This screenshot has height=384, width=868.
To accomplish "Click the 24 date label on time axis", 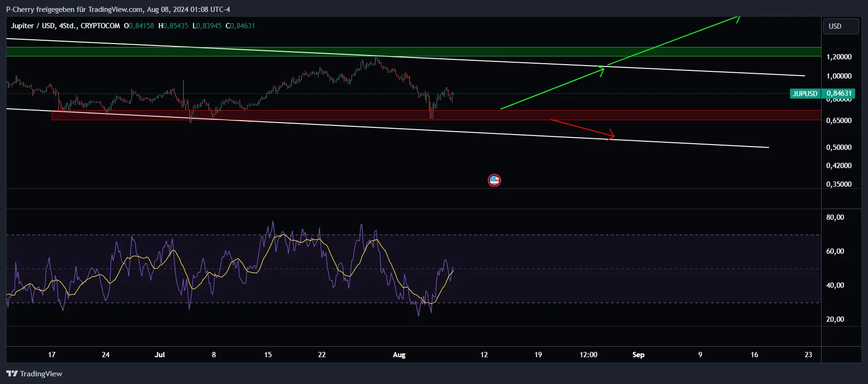I will (106, 355).
